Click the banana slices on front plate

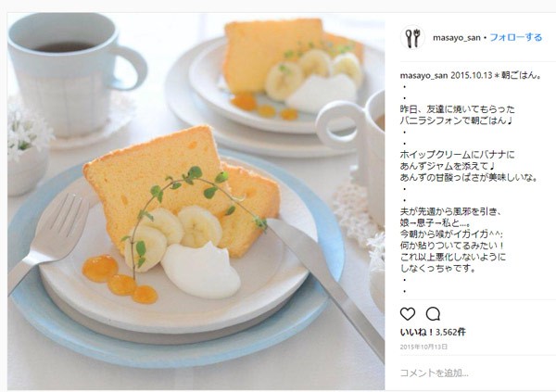click(174, 234)
